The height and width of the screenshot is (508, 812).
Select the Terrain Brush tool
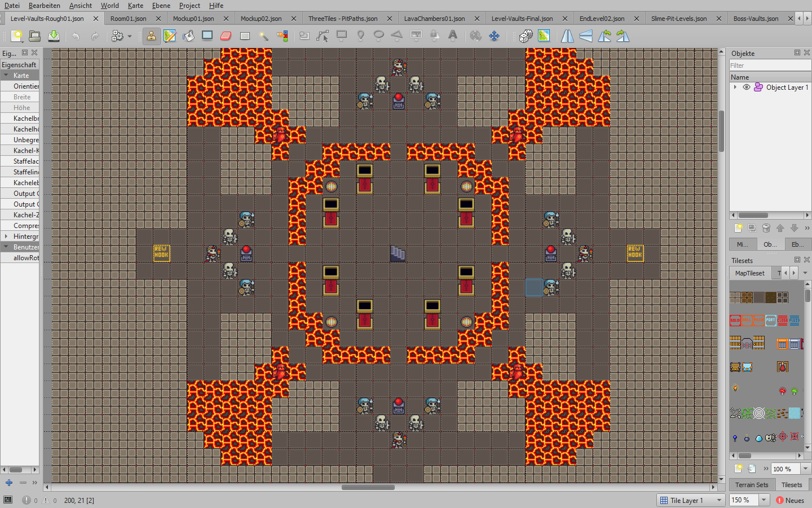tap(170, 36)
